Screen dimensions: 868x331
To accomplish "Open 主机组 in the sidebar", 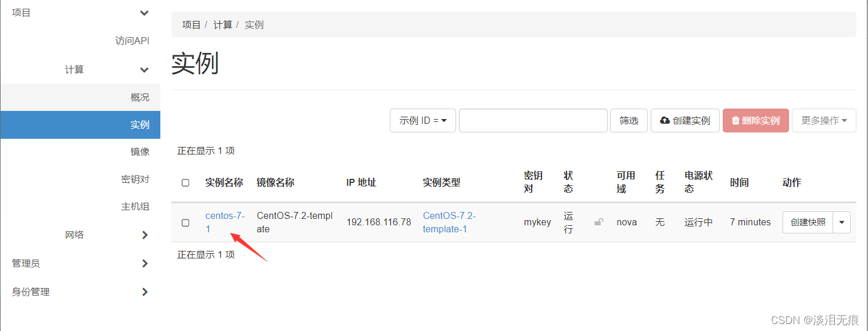I will 135,206.
